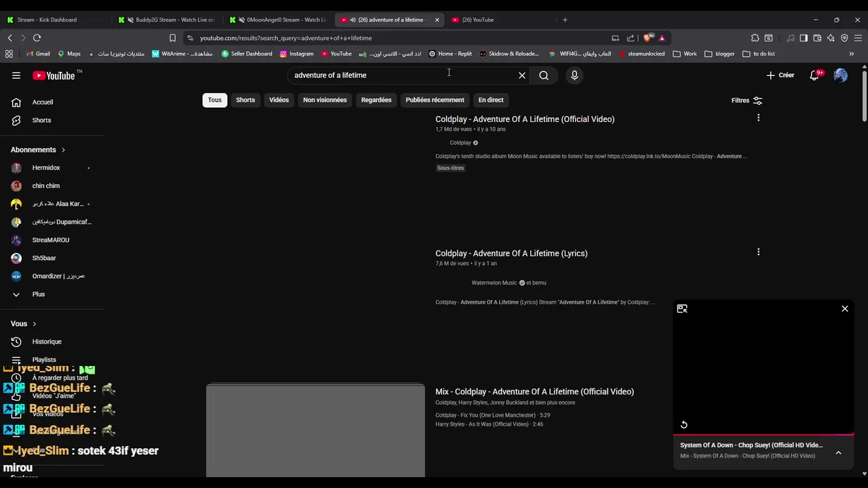The height and width of the screenshot is (488, 868).
Task: Select the Non visionnées filter chip
Action: (325, 100)
